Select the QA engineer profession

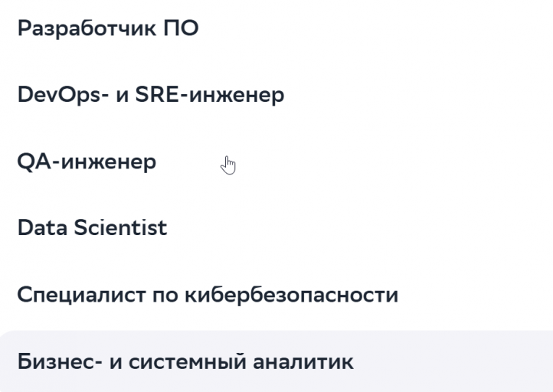point(276,162)
